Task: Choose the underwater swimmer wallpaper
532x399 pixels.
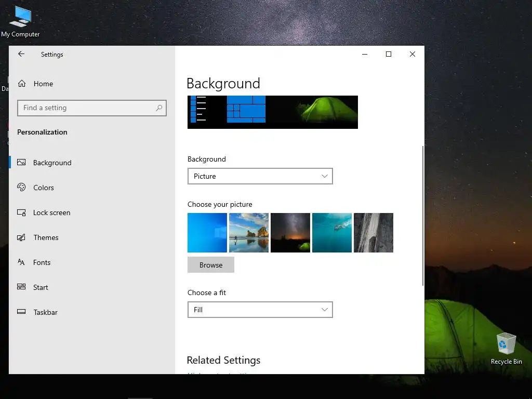Action: (x=332, y=233)
